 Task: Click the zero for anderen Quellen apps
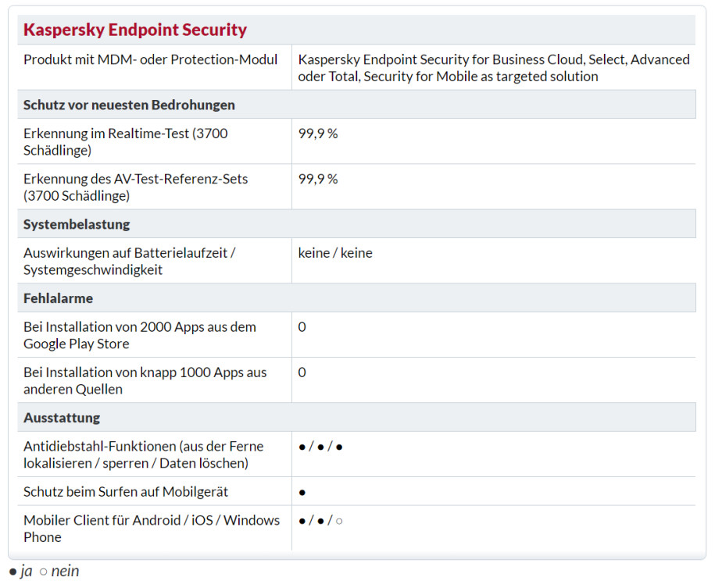(302, 372)
